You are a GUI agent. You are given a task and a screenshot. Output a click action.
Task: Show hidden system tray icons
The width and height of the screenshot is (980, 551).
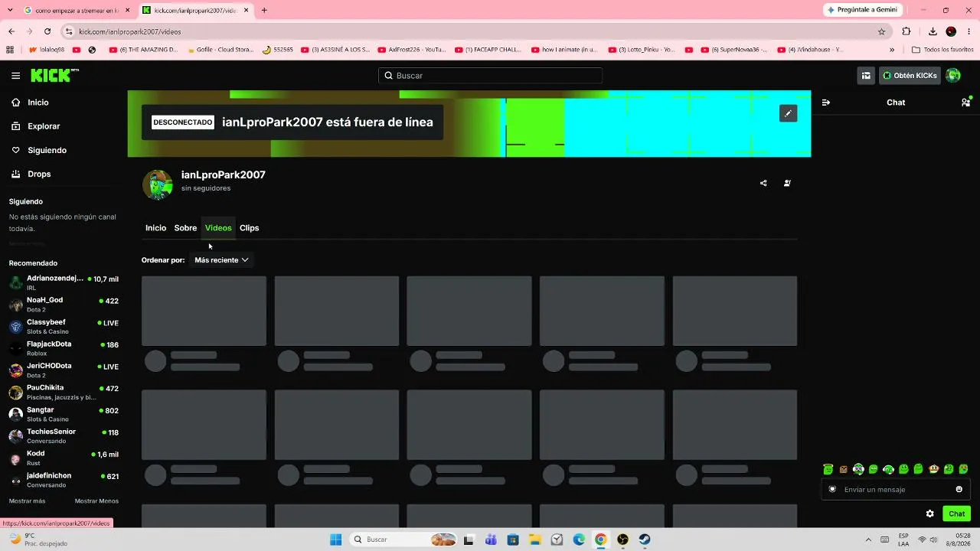point(867,540)
